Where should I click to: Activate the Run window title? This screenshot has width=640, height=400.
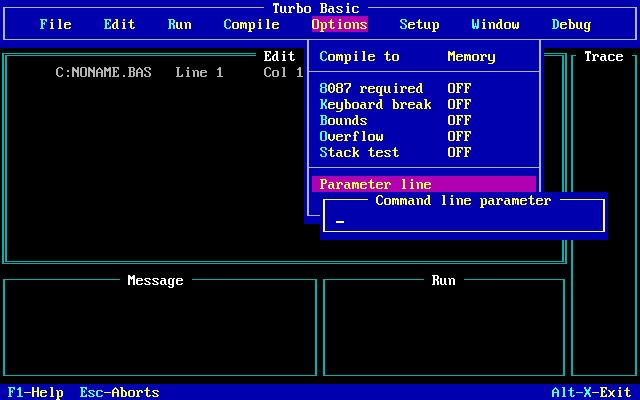pyautogui.click(x=444, y=280)
